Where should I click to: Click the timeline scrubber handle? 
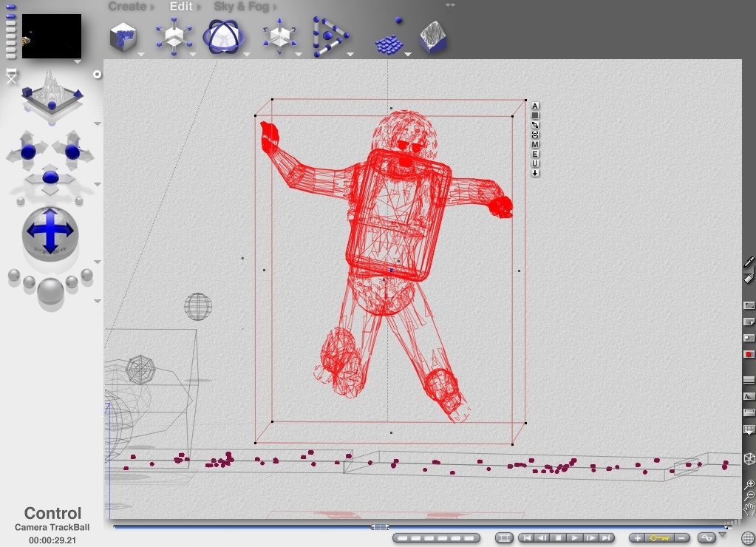[380, 527]
